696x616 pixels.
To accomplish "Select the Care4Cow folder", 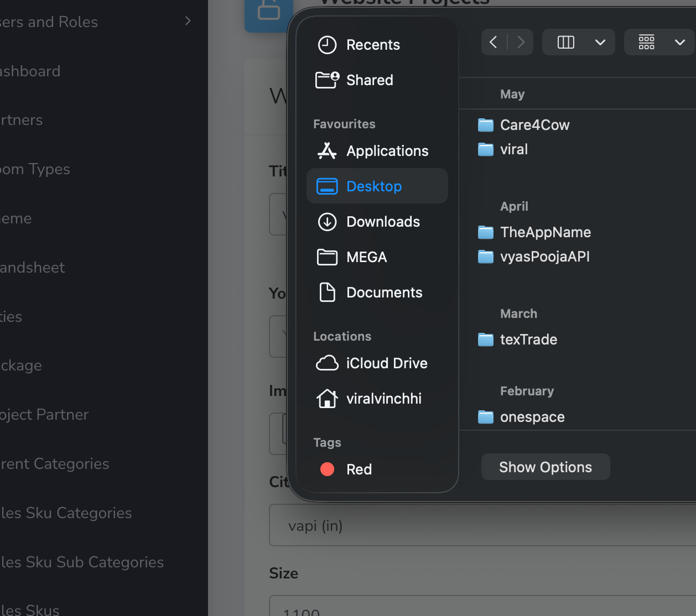I will [x=534, y=125].
